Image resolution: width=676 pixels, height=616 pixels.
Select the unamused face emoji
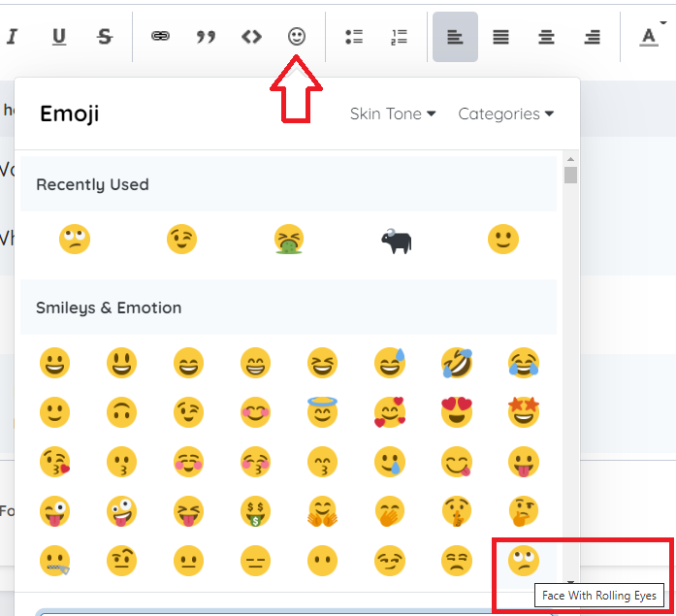[x=457, y=561]
